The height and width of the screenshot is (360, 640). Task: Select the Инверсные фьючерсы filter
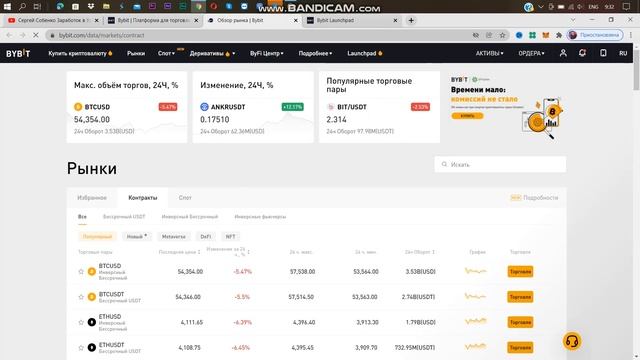point(260,217)
